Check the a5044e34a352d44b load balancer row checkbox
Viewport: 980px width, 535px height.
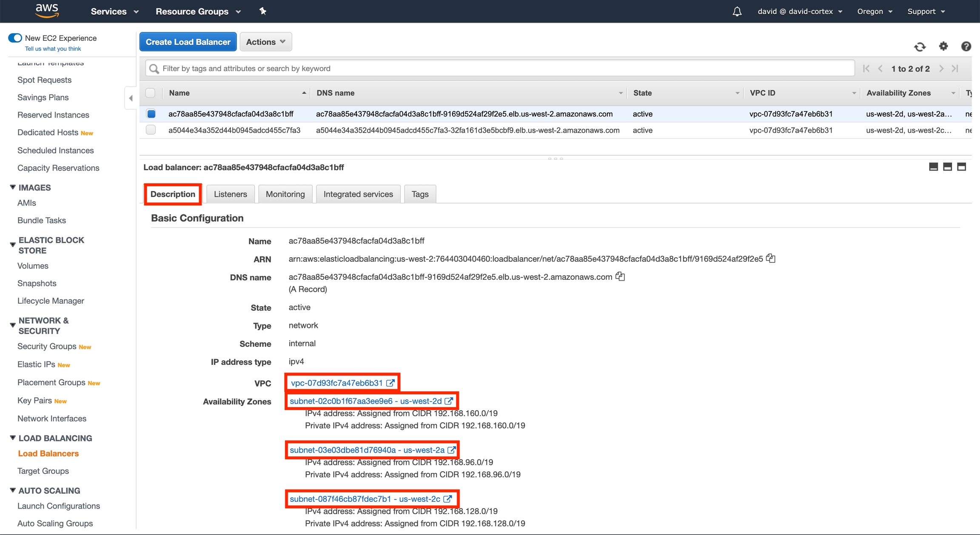(151, 130)
